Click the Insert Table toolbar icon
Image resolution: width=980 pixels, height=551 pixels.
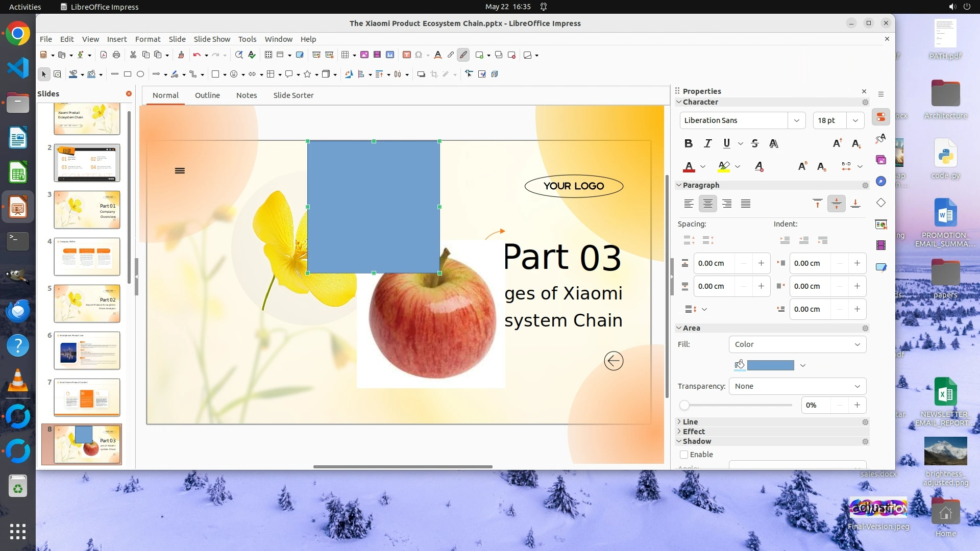(345, 55)
